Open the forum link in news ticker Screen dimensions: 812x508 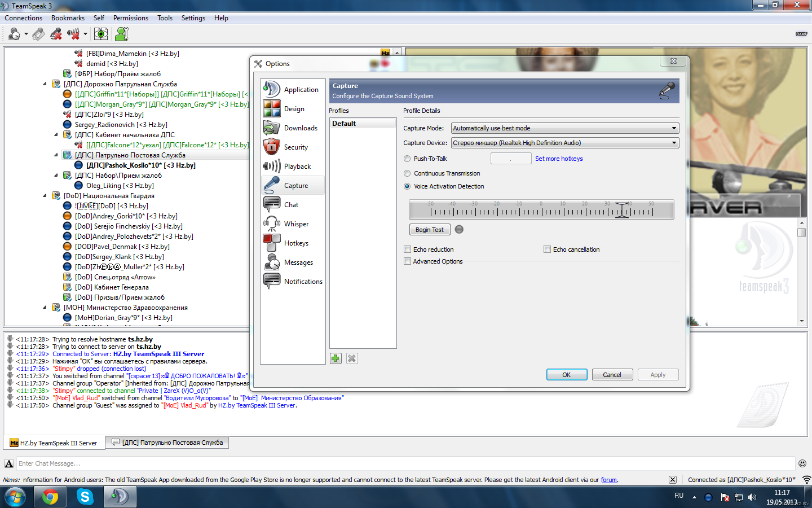pos(609,480)
